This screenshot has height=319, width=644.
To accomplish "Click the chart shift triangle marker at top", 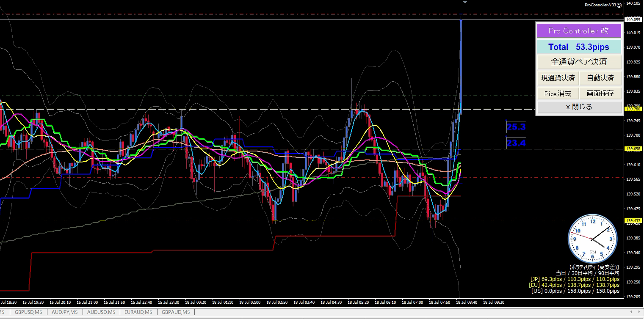I will [x=465, y=2].
